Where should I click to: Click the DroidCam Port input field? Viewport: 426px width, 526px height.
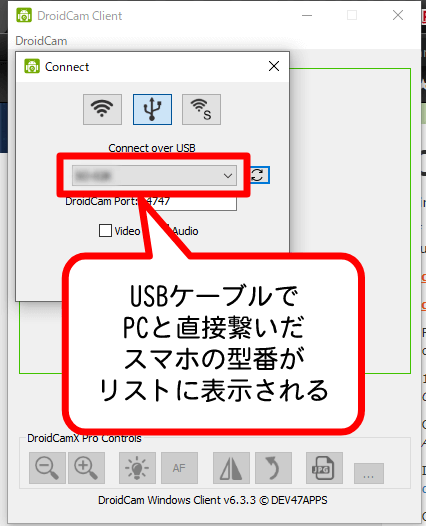pyautogui.click(x=191, y=202)
